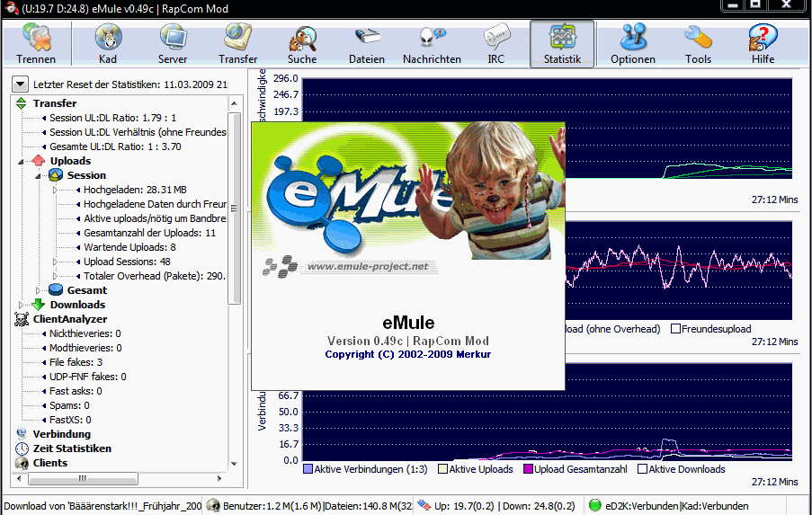Open the Hilfe help icon
812x515 pixels.
763,39
